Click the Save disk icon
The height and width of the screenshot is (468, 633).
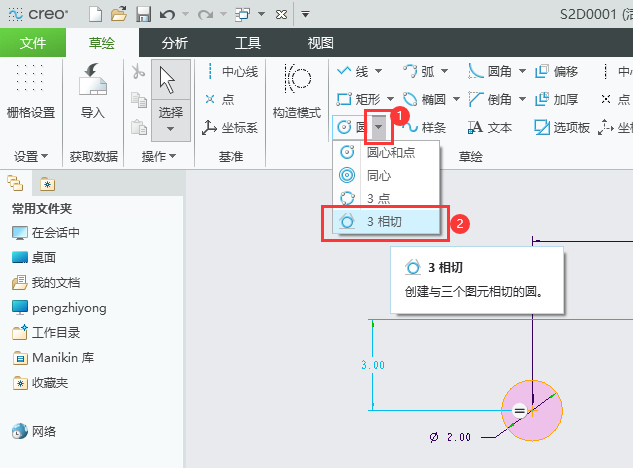click(143, 15)
